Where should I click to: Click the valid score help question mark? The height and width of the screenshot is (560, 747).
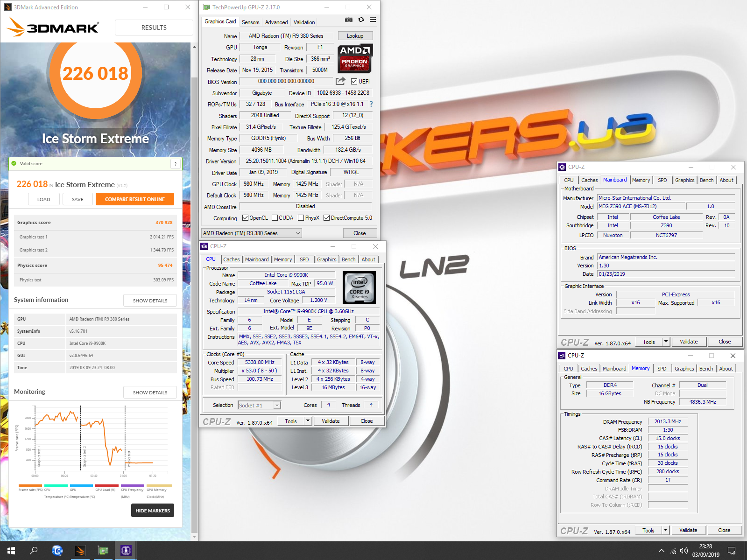[176, 164]
